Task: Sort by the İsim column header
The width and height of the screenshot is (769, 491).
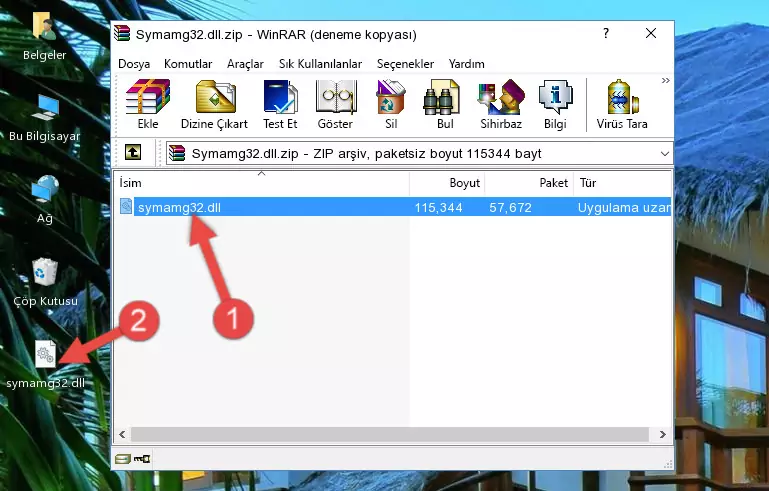Action: point(262,182)
